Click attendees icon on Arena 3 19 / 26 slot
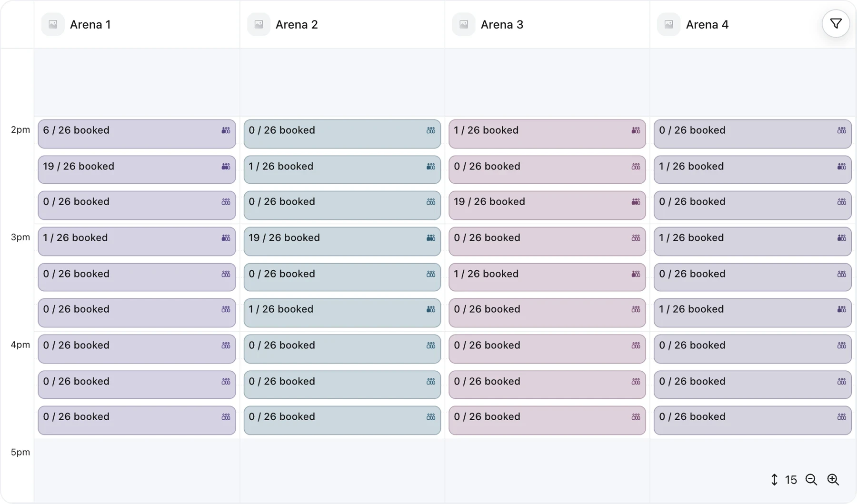The image size is (857, 504). coord(636,202)
